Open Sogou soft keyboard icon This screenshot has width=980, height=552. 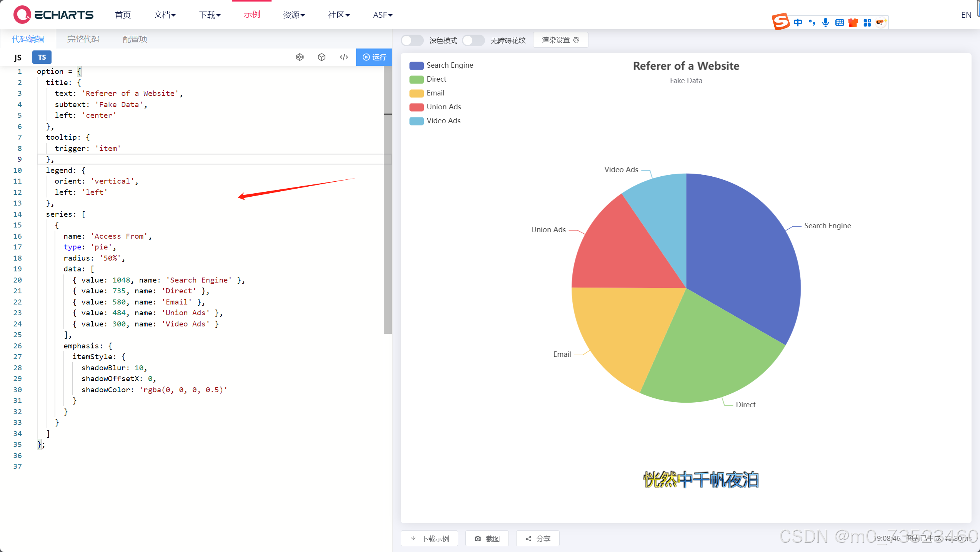(839, 22)
